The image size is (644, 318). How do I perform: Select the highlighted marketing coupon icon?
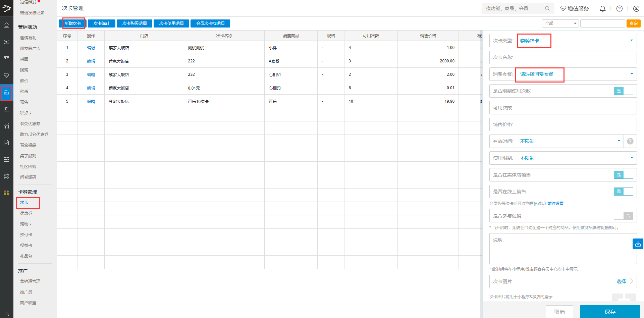[x=6, y=92]
